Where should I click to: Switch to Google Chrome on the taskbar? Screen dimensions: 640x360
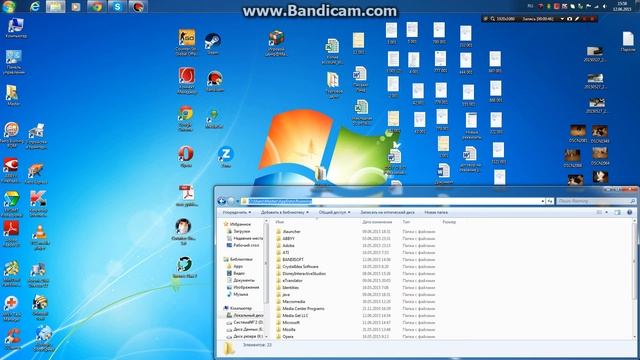96,7
